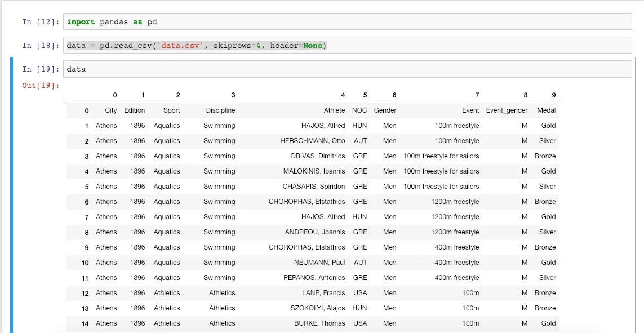Click 'CHOROPHAS, Efstathios' in row 9

click(x=307, y=247)
